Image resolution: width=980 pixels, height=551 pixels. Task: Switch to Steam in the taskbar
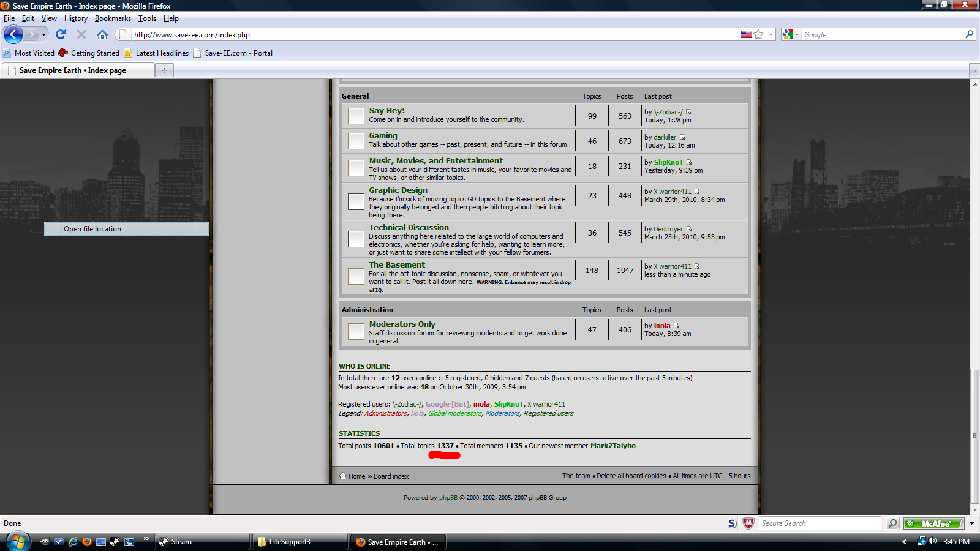[x=202, y=542]
